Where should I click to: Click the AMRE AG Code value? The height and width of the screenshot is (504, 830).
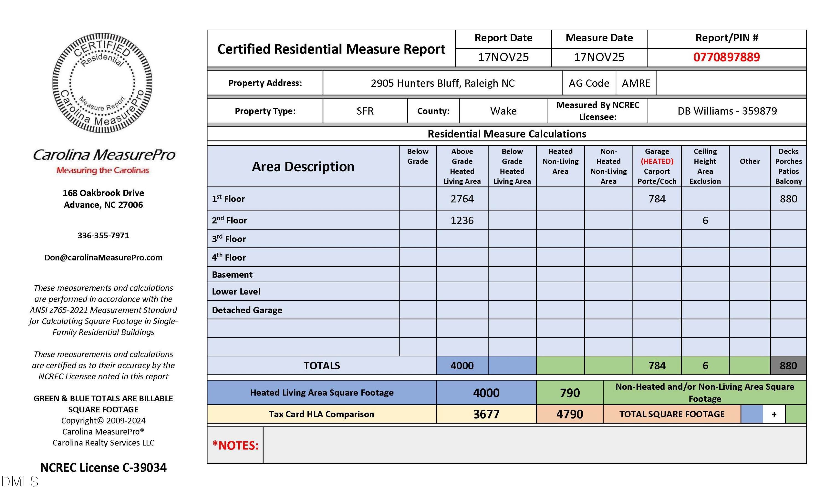pos(636,83)
